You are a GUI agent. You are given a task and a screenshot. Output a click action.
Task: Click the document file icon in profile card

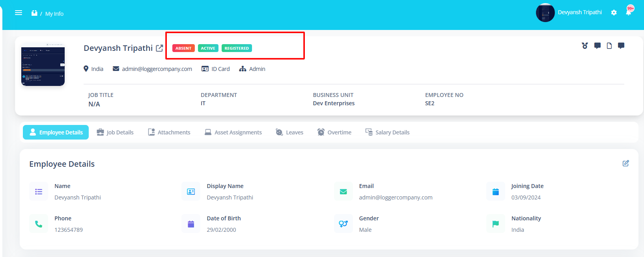[609, 46]
